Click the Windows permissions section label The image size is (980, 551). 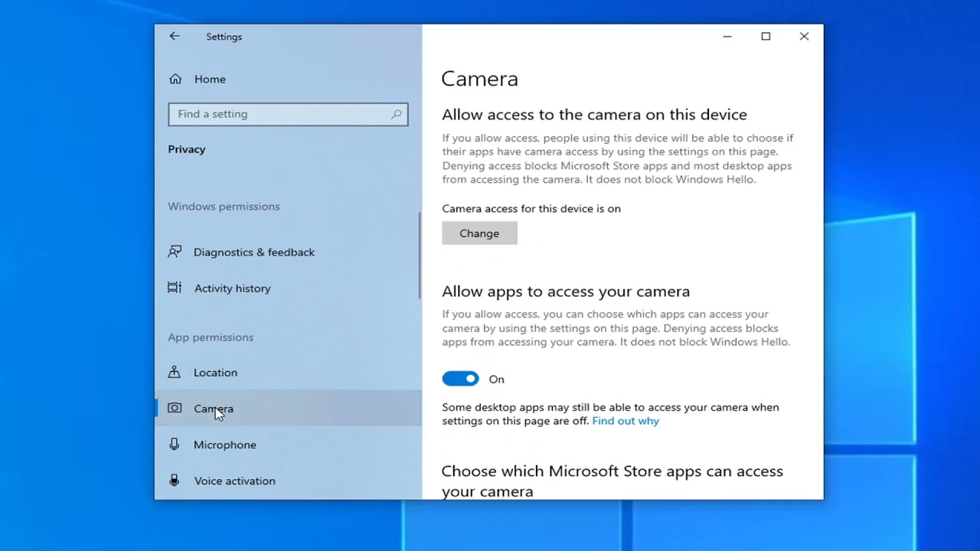coord(224,206)
